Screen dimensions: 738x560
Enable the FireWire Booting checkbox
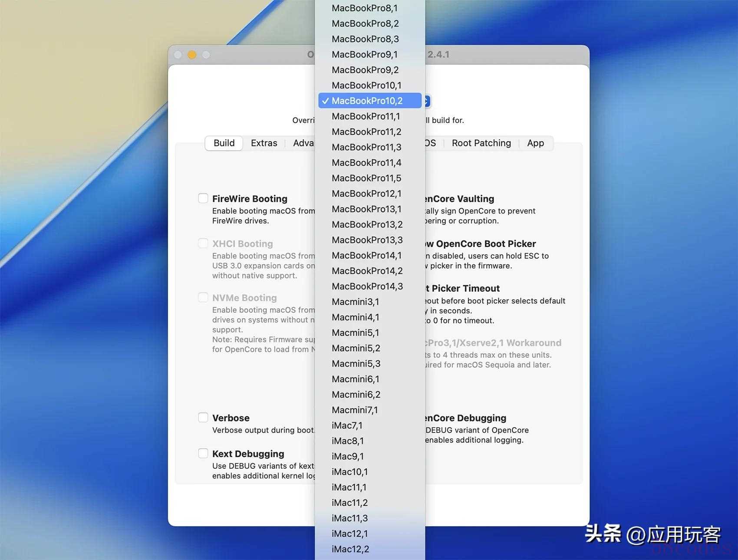pos(203,198)
